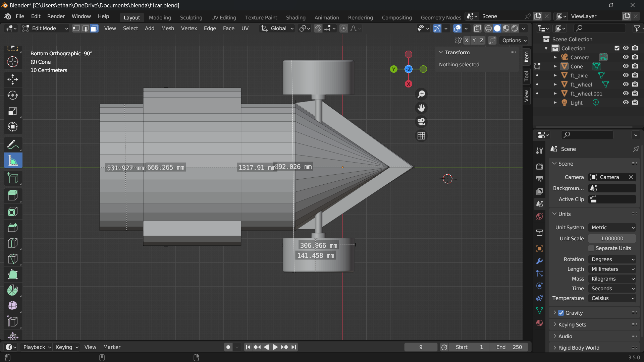Screen dimensions: 644x362
Task: Activate the Extrude Region tool
Action: coord(13,195)
